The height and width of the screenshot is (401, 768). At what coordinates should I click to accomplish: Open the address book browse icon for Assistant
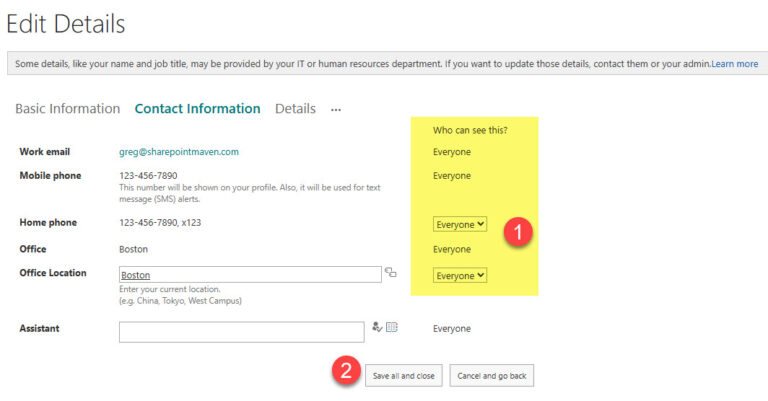392,327
